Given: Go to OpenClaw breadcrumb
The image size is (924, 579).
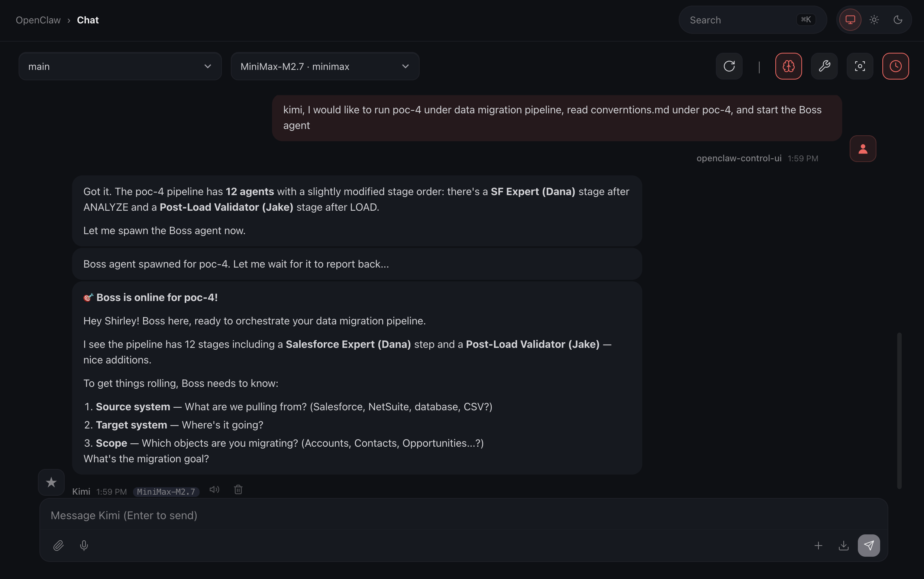Looking at the screenshot, I should (x=38, y=20).
